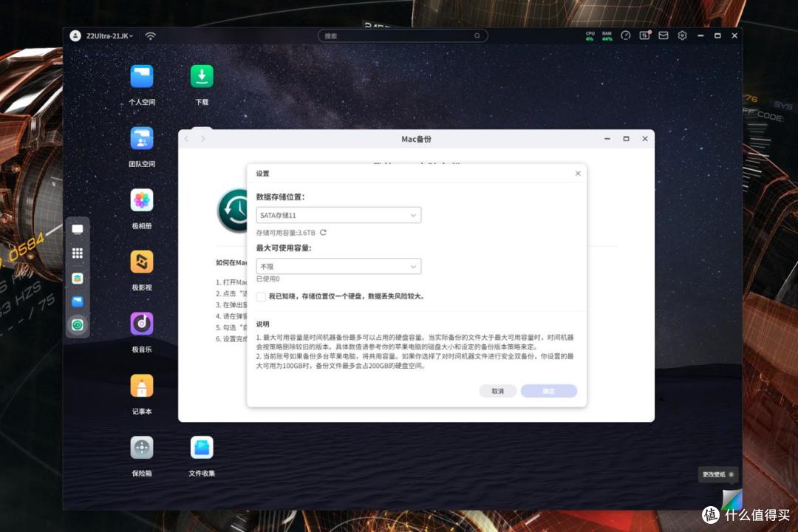Viewport: 798px width, 532px height.
Task: Open the 数据存储位置 SATA存储11 dropdown
Action: (338, 215)
